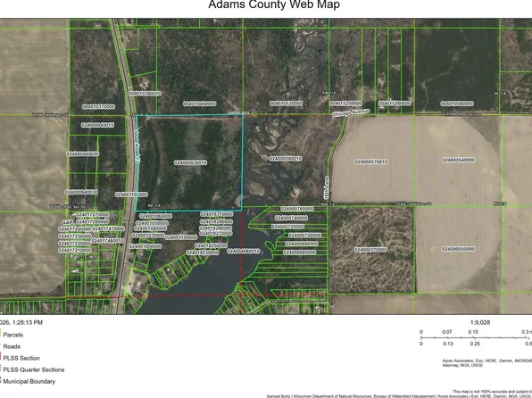Click parcel label 024000660000
The image size is (532, 398).
[x=300, y=253]
